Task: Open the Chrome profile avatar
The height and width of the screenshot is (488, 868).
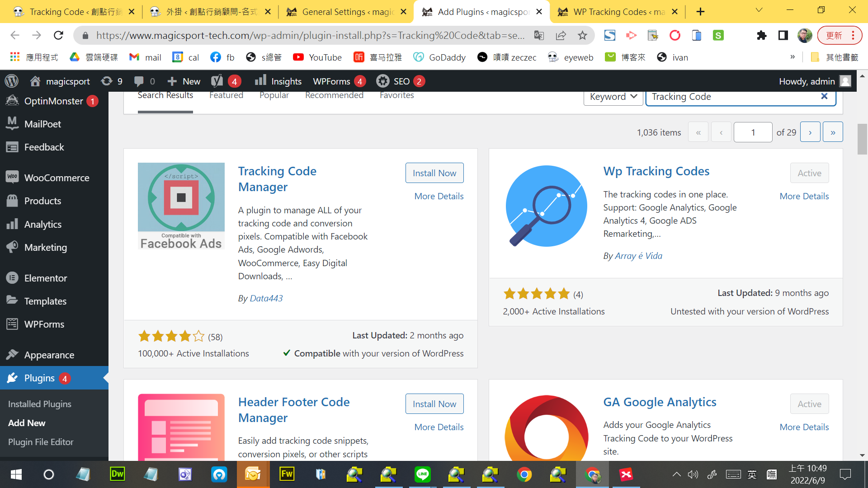Action: coord(805,35)
